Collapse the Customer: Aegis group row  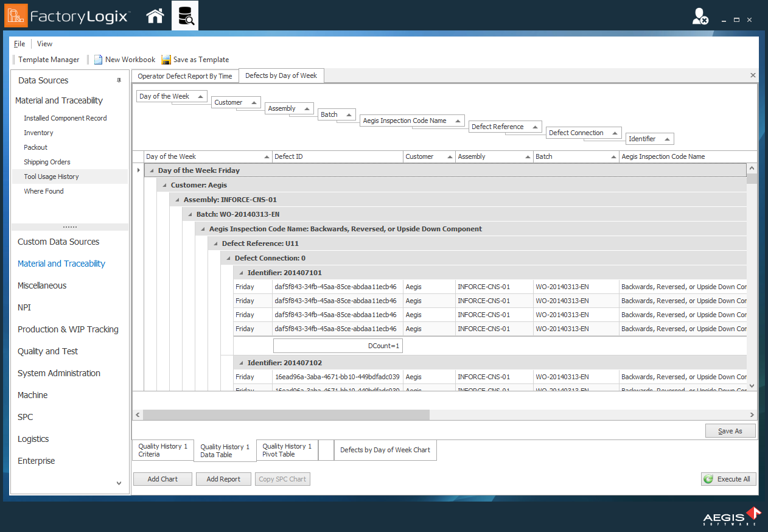pyautogui.click(x=165, y=186)
